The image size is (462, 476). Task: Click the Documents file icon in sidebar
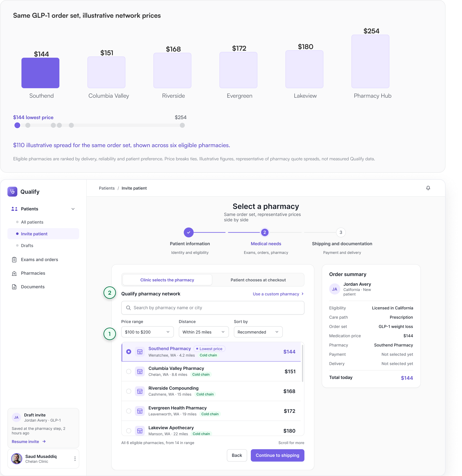[14, 287]
